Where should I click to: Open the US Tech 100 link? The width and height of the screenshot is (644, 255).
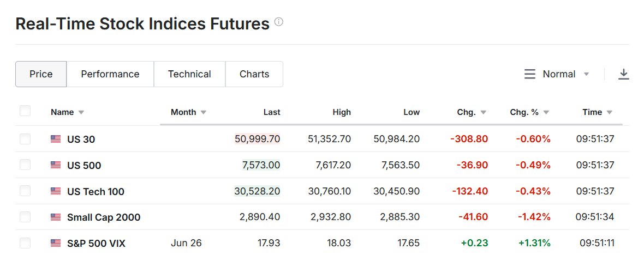click(x=96, y=191)
